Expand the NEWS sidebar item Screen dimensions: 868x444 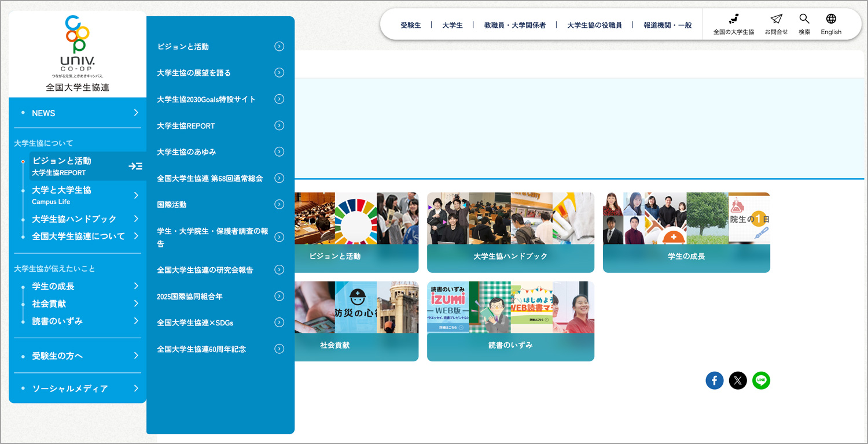pyautogui.click(x=136, y=113)
